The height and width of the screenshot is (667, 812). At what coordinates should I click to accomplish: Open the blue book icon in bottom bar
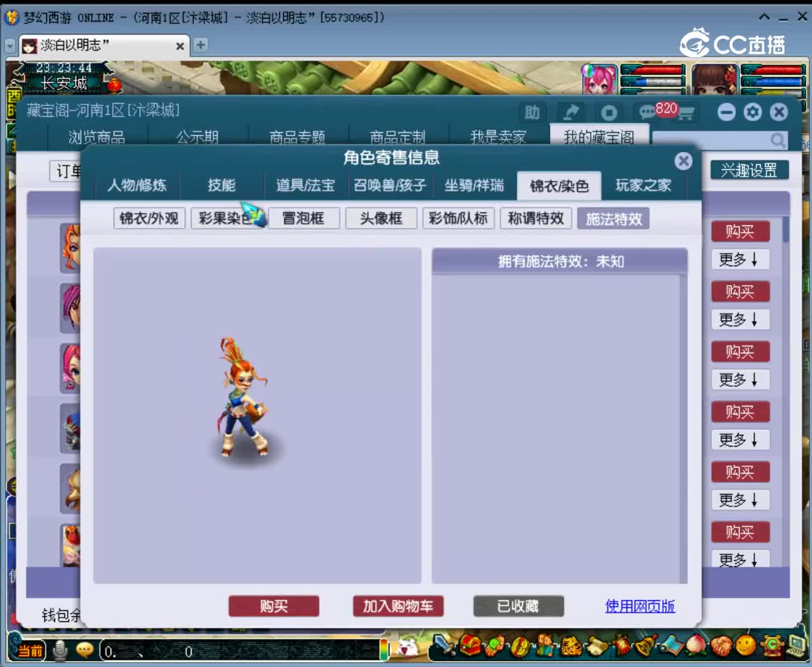pyautogui.click(x=671, y=646)
